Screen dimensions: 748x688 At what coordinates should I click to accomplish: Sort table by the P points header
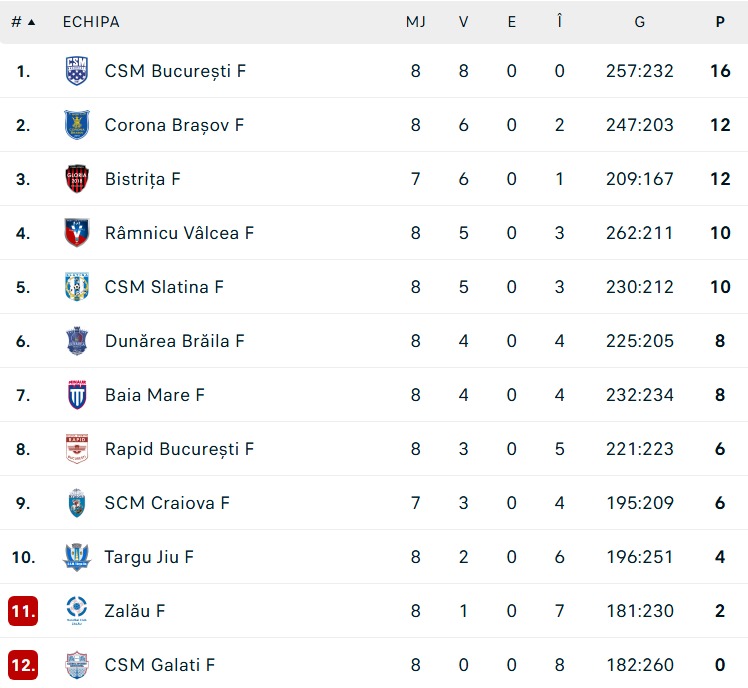(720, 22)
